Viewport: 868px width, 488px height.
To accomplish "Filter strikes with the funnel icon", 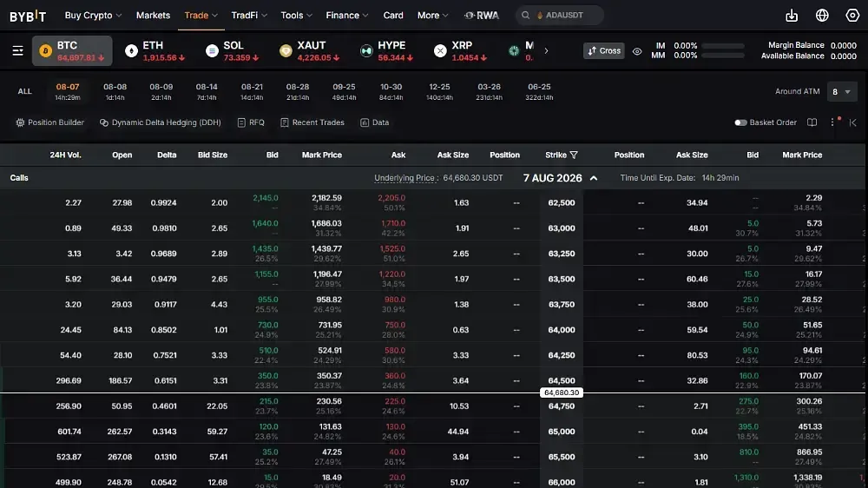I will [574, 155].
